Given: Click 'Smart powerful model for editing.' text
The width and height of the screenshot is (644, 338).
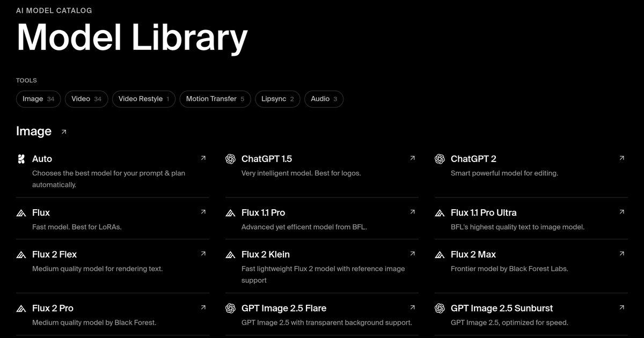Looking at the screenshot, I should click(504, 173).
